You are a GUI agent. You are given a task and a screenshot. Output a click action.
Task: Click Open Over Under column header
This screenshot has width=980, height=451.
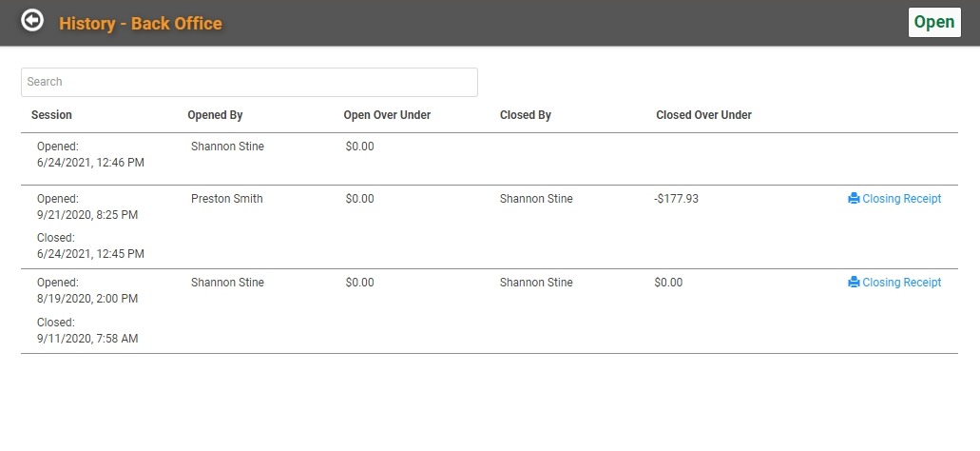[387, 115]
